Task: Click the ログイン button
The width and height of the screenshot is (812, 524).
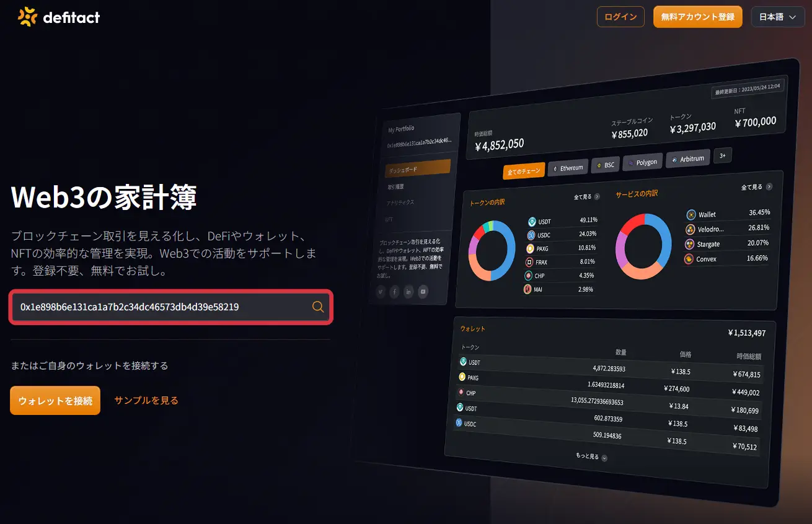Action: coord(620,17)
